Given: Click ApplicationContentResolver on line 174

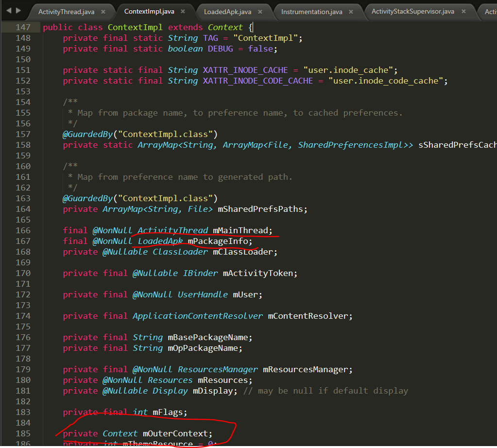Looking at the screenshot, I should pos(198,316).
